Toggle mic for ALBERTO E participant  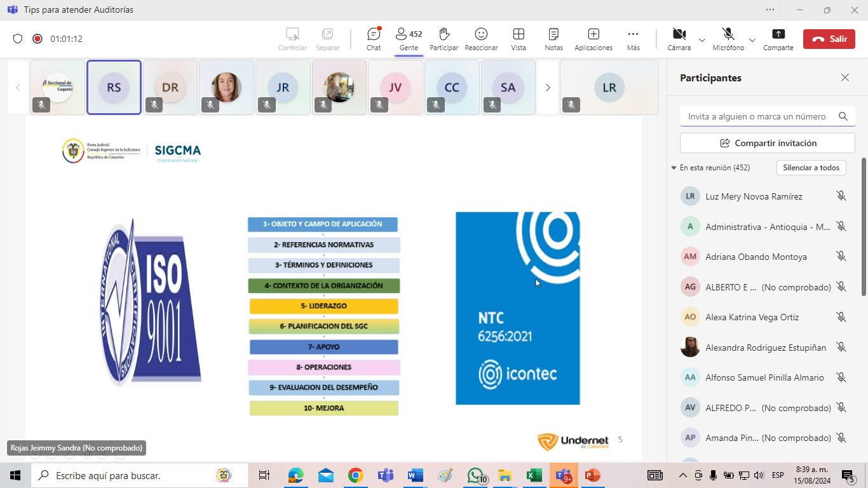point(841,287)
